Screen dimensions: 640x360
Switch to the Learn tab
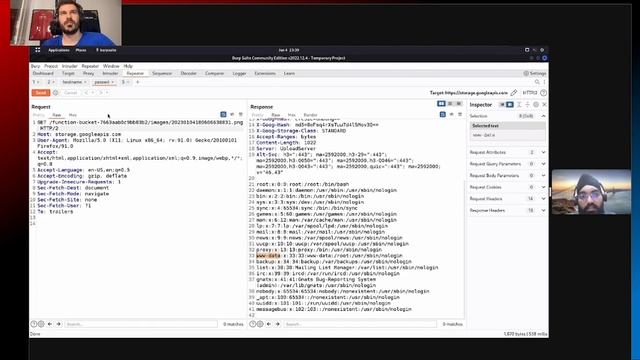(x=289, y=73)
